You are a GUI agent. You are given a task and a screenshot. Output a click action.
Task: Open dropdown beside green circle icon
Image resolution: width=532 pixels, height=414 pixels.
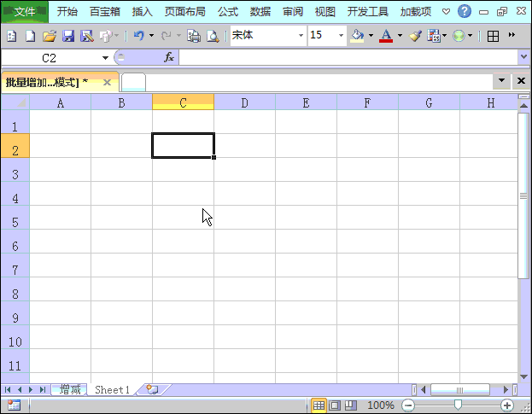(x=470, y=35)
